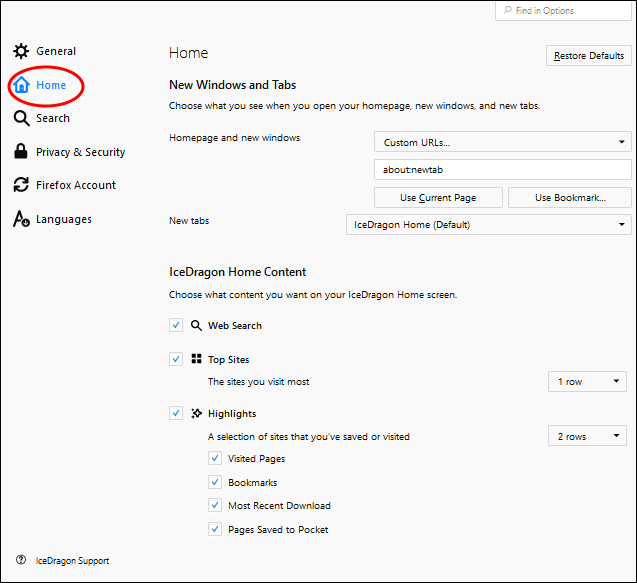
Task: Switch to the Search settings category
Action: pos(53,118)
